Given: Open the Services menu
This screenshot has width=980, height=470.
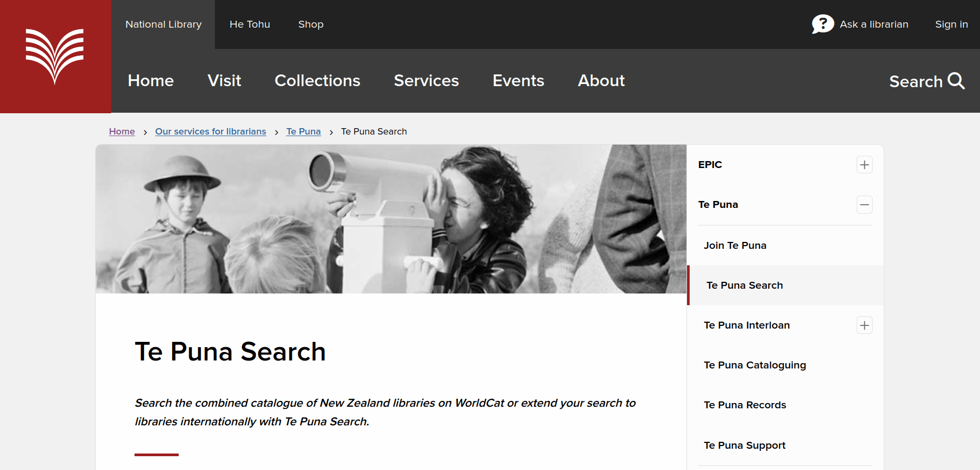Looking at the screenshot, I should point(426,81).
